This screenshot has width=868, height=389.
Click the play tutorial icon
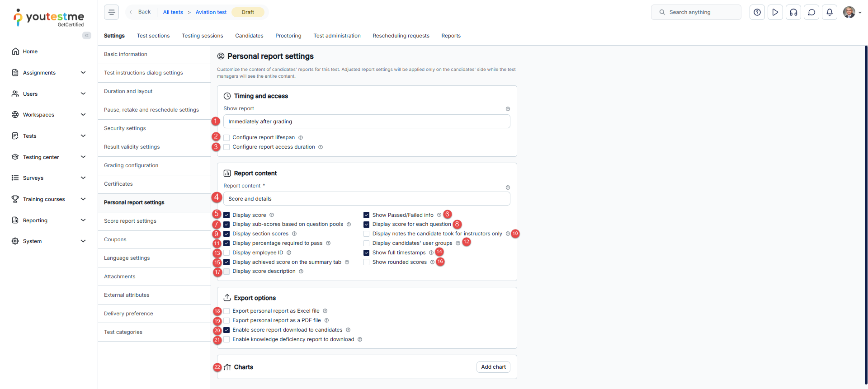pos(775,12)
